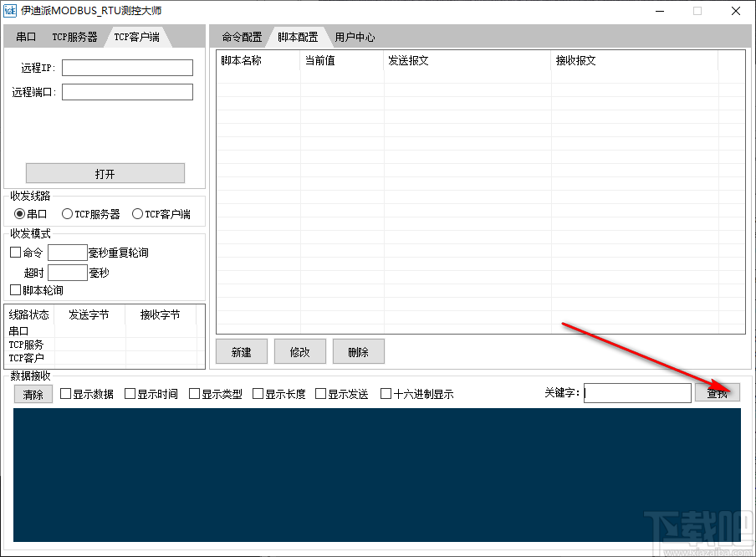Click the 关键字 keyword input box
The width and height of the screenshot is (756, 557).
point(637,392)
